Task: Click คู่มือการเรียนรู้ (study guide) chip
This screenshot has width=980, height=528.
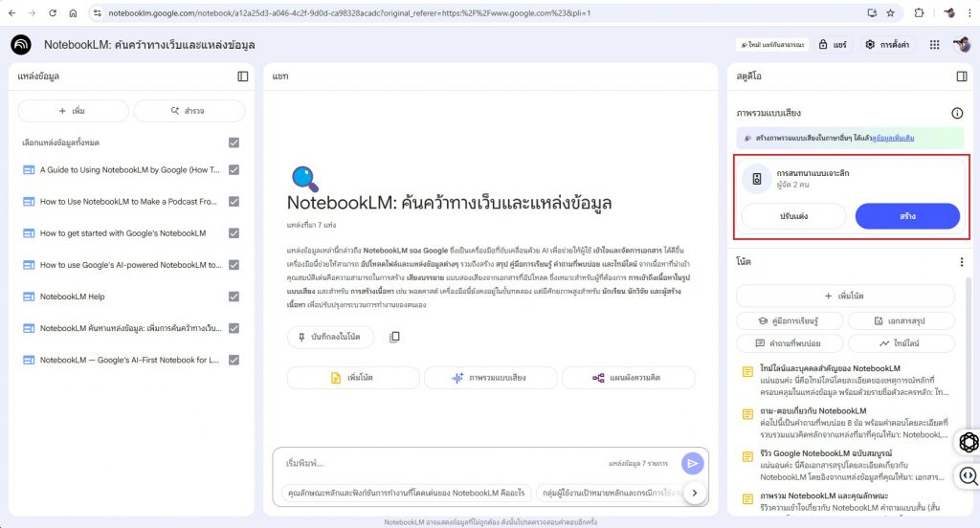Action: (790, 320)
